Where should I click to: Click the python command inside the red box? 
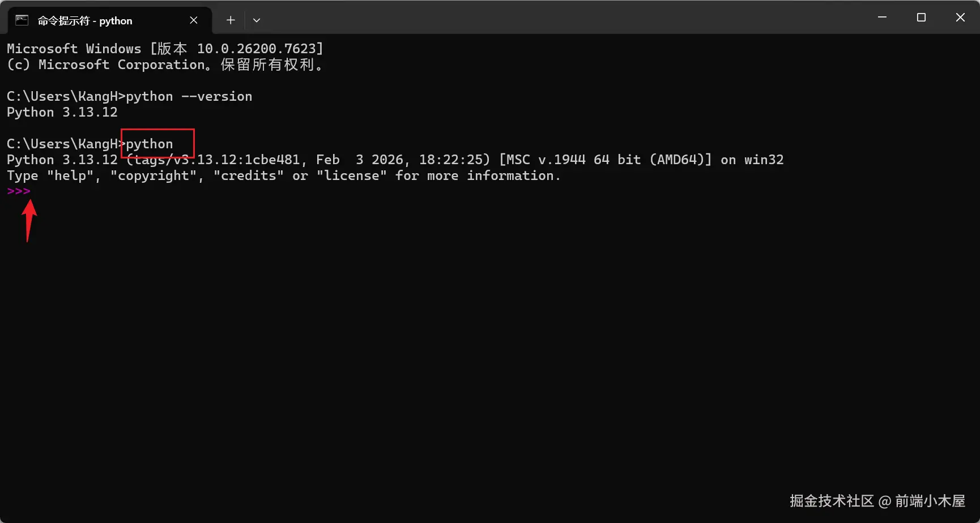[x=150, y=144]
